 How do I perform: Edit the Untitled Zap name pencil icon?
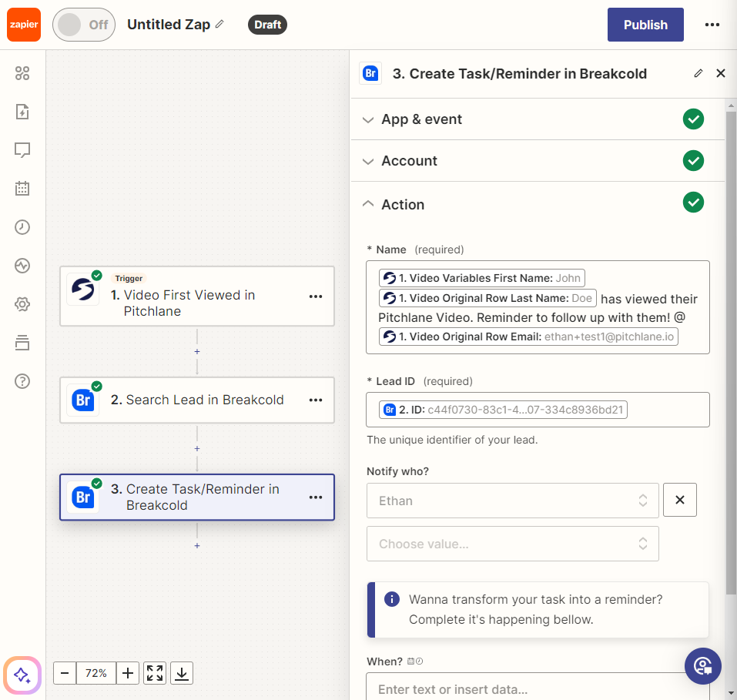tap(219, 24)
